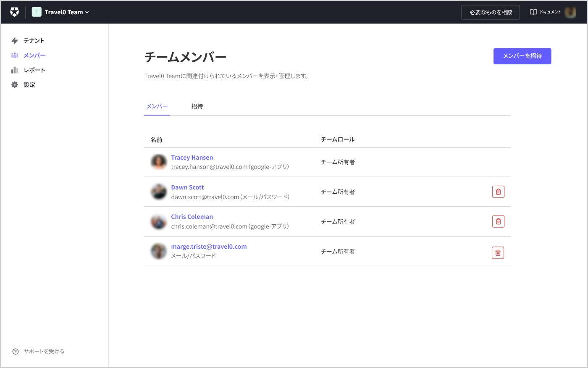Click the delete trash icon for Dawn Scott

point(498,192)
